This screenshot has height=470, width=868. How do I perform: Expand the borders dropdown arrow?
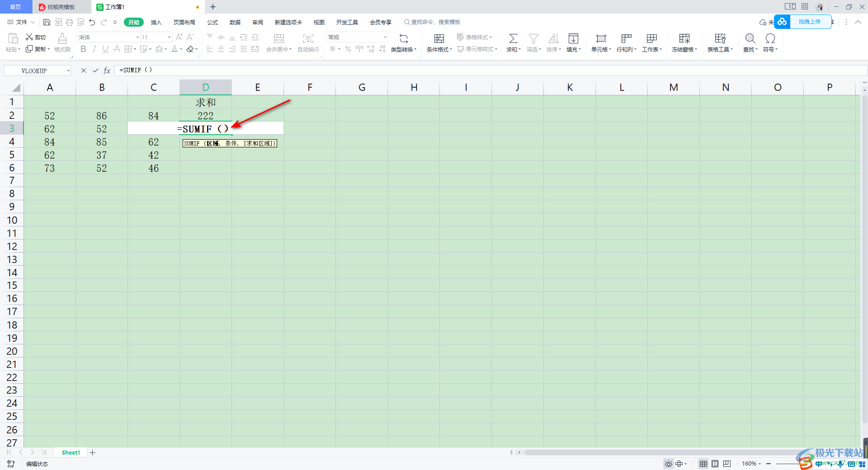point(135,49)
